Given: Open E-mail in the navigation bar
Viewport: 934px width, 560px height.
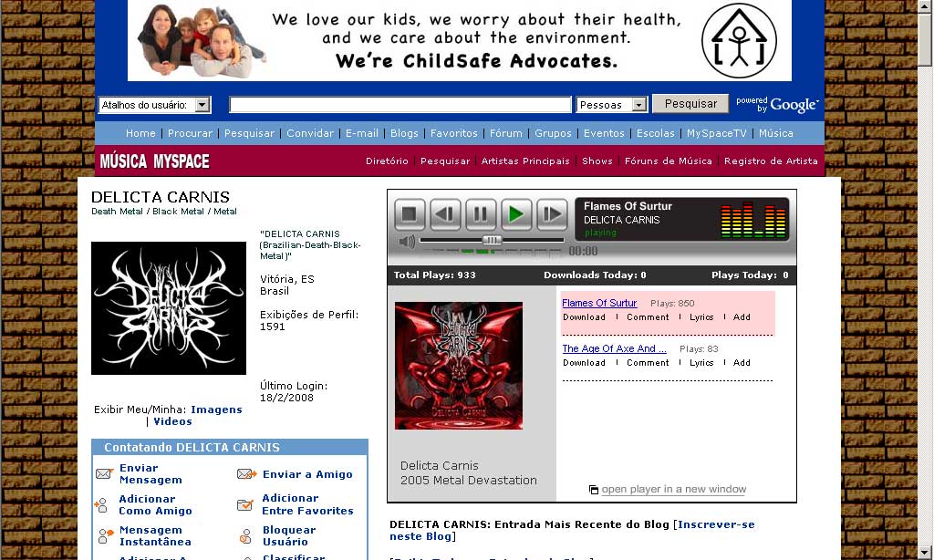Looking at the screenshot, I should 362,133.
